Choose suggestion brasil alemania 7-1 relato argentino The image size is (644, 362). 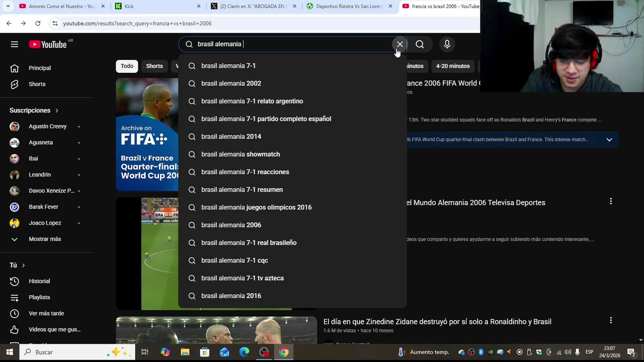click(292, 101)
